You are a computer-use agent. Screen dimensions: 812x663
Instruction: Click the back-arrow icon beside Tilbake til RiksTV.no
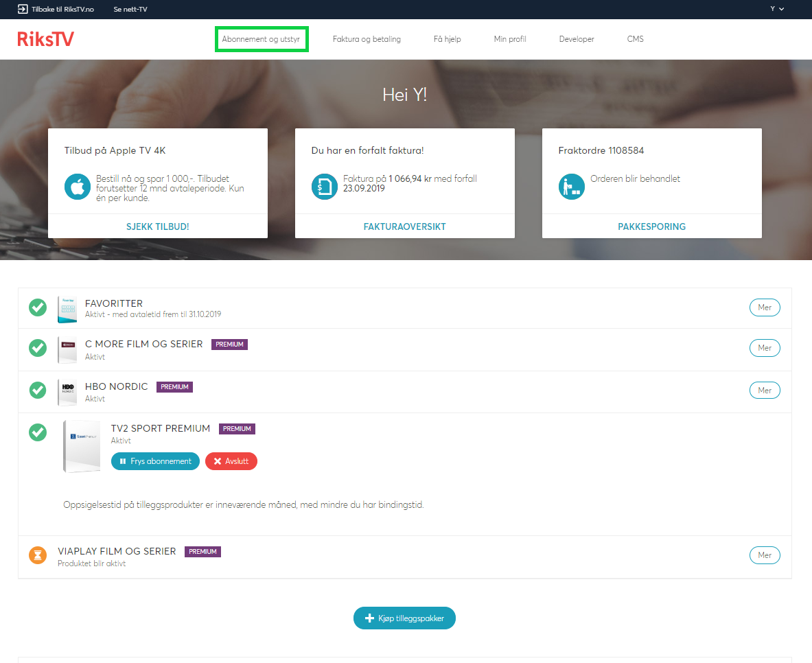tap(23, 9)
